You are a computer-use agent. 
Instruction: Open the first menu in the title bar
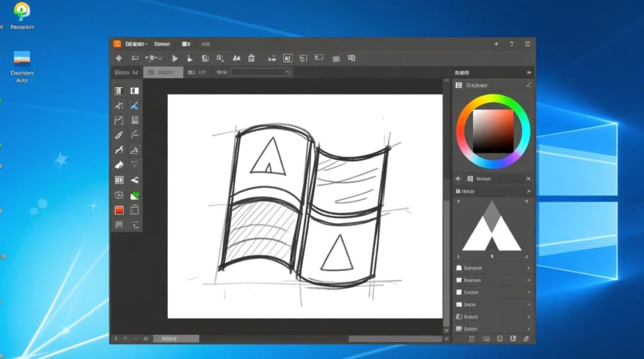coord(137,44)
